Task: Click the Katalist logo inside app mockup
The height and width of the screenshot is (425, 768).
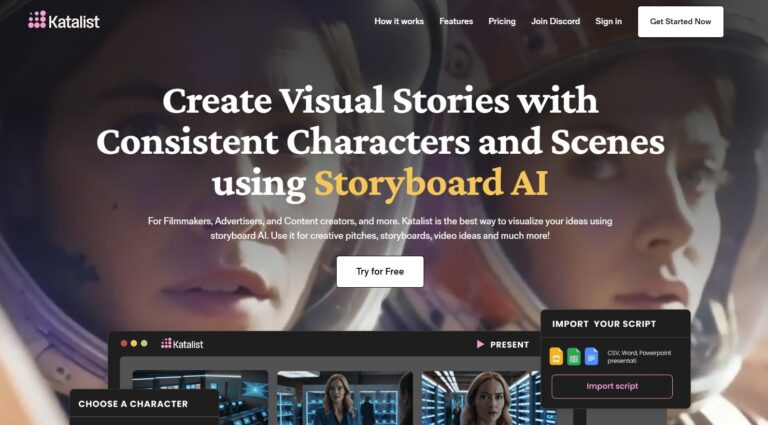Action: [x=182, y=344]
